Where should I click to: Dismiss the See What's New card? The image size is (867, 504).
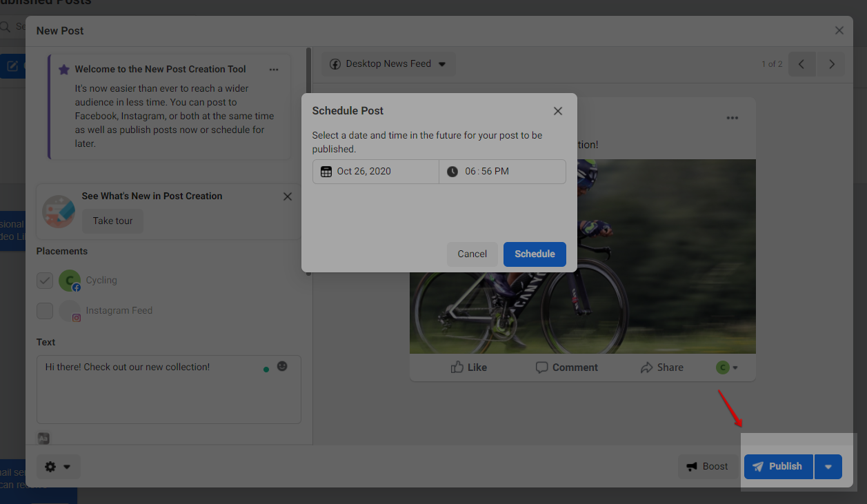coord(288,196)
